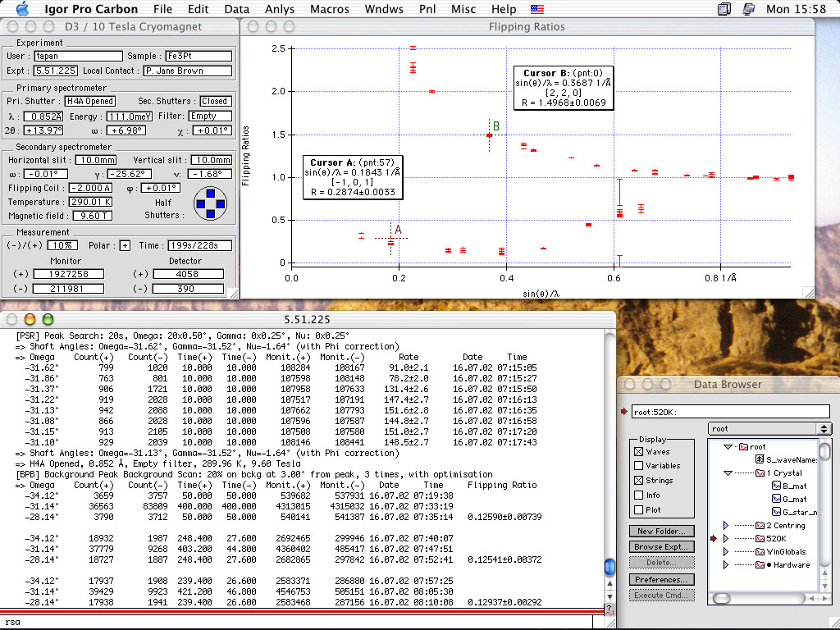Open the Anlys menu
This screenshot has height=630, width=840.
pyautogui.click(x=280, y=9)
